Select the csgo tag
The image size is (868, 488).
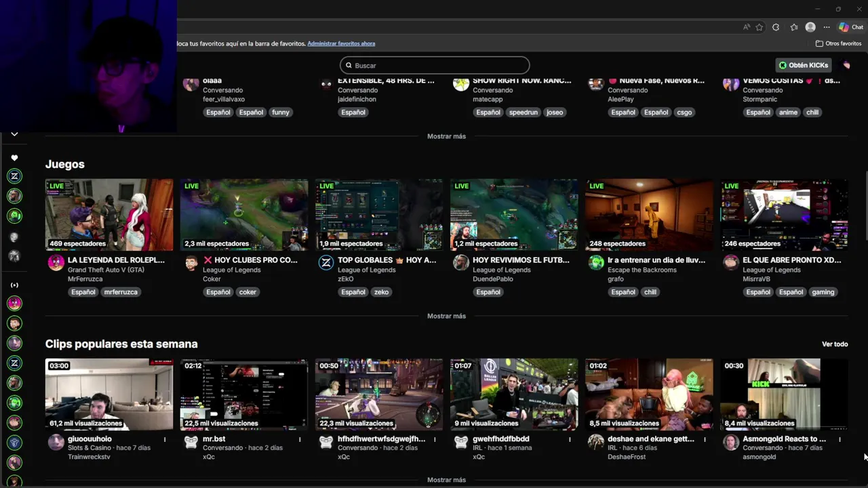pos(684,113)
